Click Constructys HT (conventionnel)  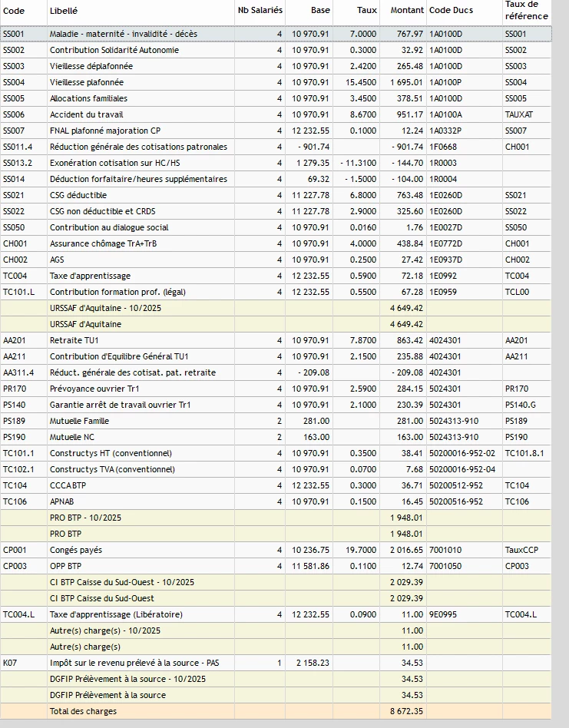click(111, 454)
